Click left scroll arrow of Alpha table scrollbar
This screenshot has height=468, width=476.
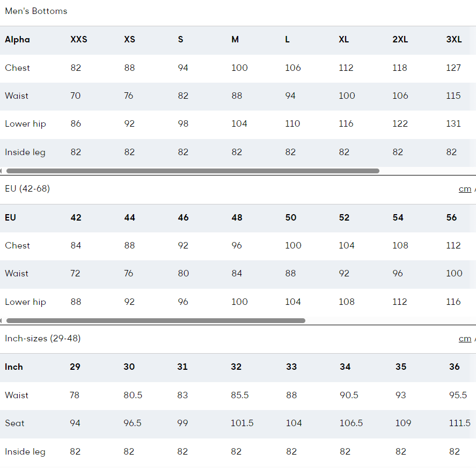1,171
